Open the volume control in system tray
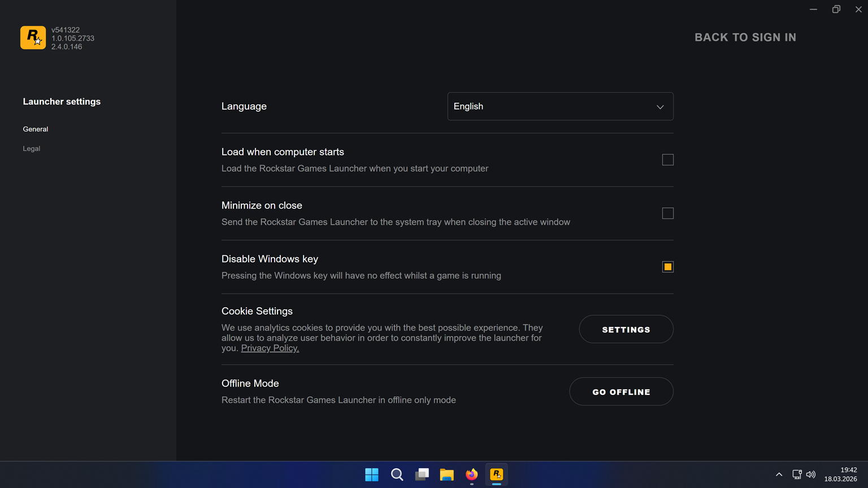Viewport: 868px width, 488px height. click(811, 474)
